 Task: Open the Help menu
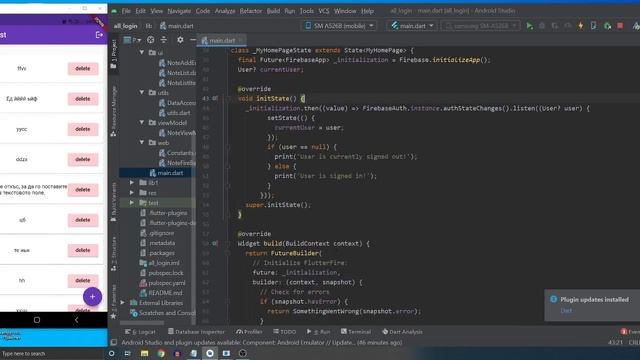pyautogui.click(x=367, y=11)
